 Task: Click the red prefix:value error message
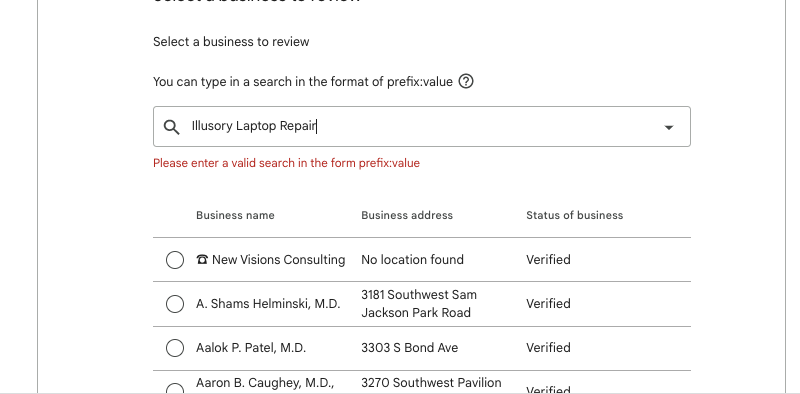pos(286,163)
